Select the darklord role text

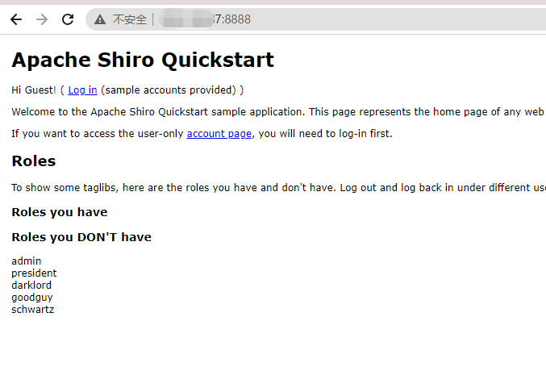[x=31, y=285]
